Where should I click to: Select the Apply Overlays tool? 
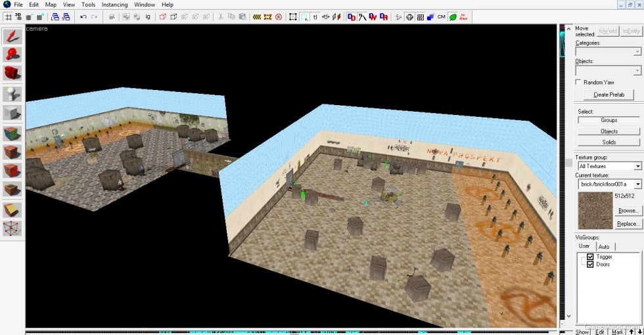coord(12,189)
